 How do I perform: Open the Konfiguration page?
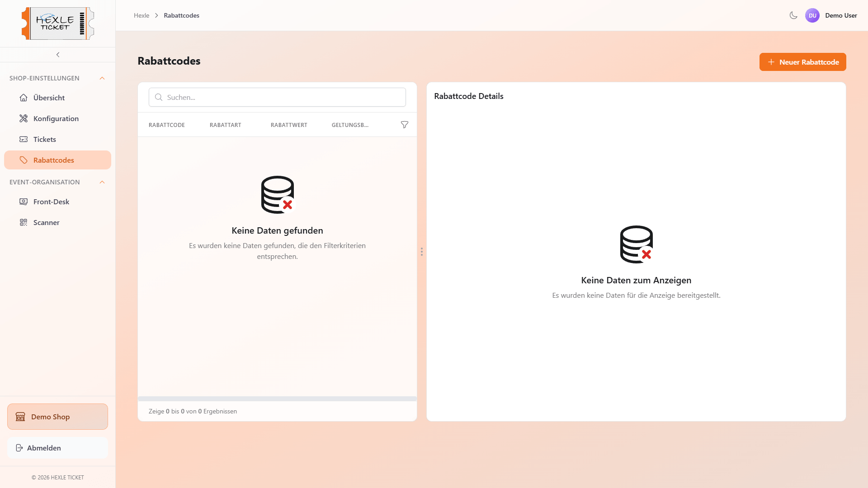pos(56,118)
